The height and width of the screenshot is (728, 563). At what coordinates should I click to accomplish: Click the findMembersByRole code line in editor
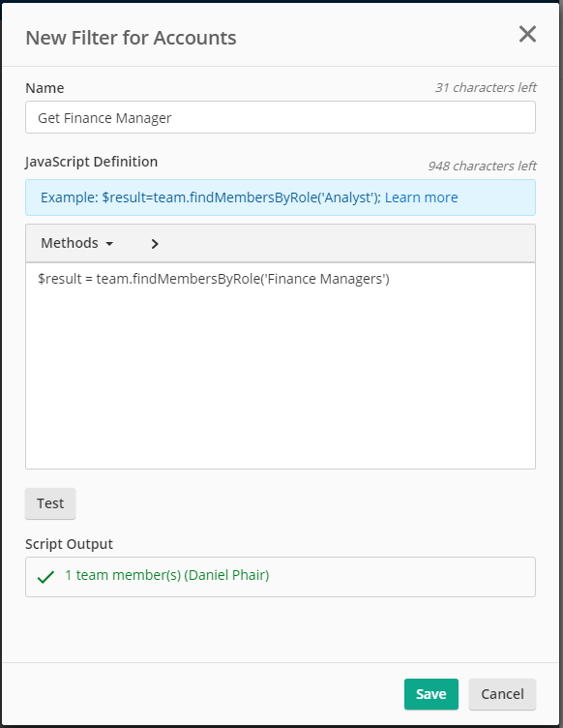point(214,279)
